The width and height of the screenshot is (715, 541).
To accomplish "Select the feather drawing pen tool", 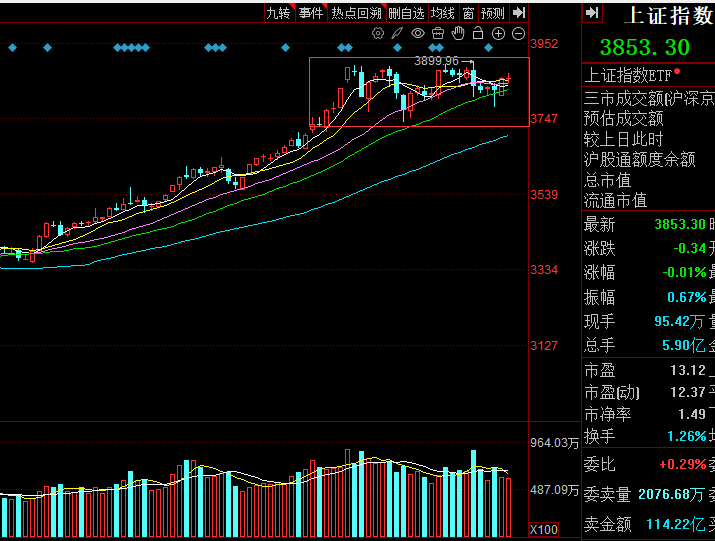I will pyautogui.click(x=397, y=33).
